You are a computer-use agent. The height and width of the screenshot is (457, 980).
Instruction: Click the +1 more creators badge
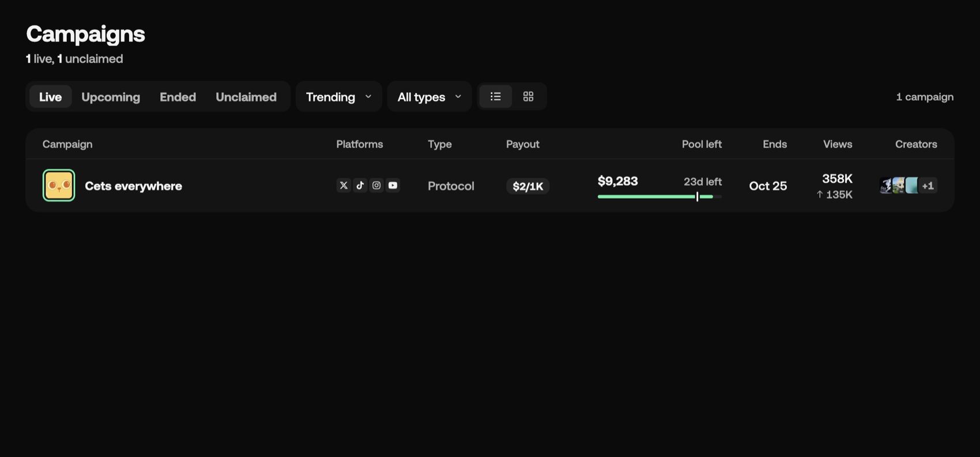pos(928,186)
